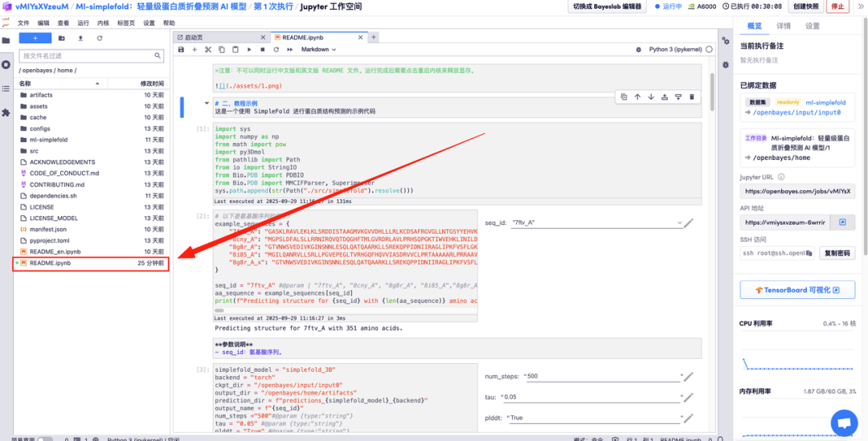Toggle the simple interface switch in status bar
This screenshot has height=441, width=868.
click(45, 439)
